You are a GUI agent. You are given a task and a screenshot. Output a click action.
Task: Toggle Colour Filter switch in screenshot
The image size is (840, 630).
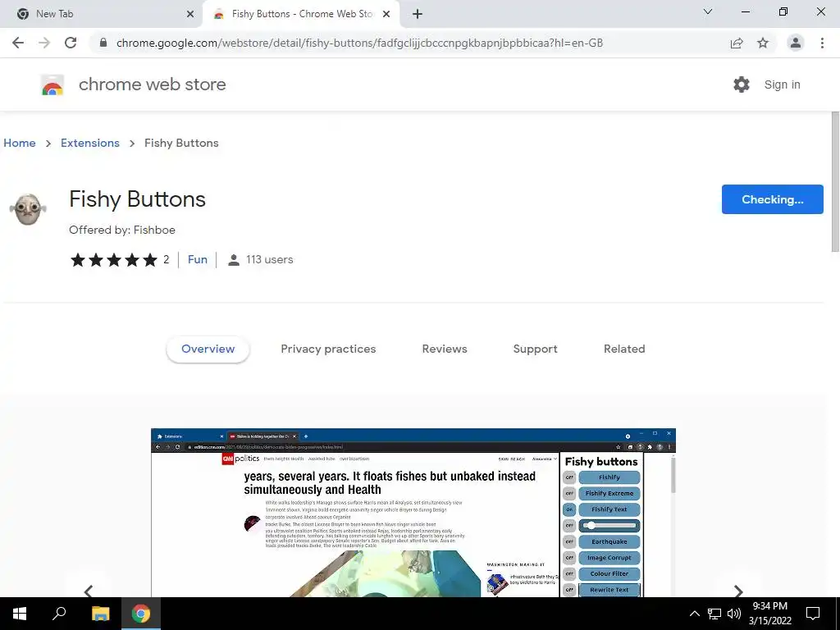click(569, 573)
